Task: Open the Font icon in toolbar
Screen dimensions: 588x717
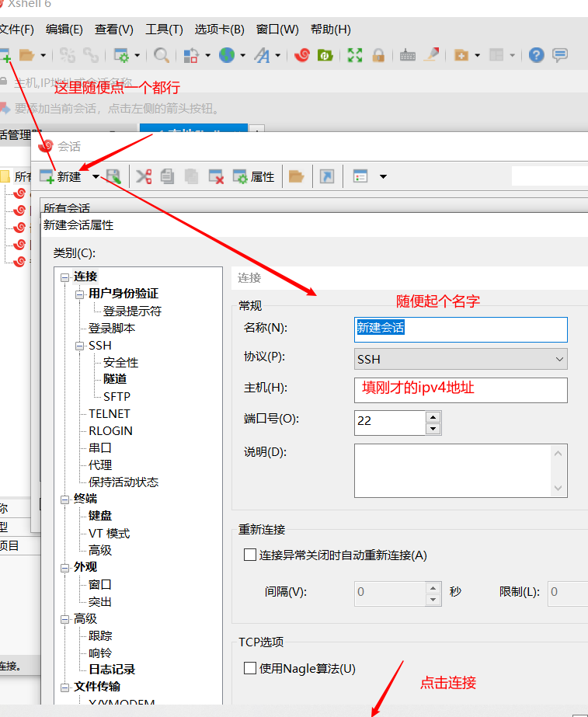Action: pyautogui.click(x=262, y=55)
